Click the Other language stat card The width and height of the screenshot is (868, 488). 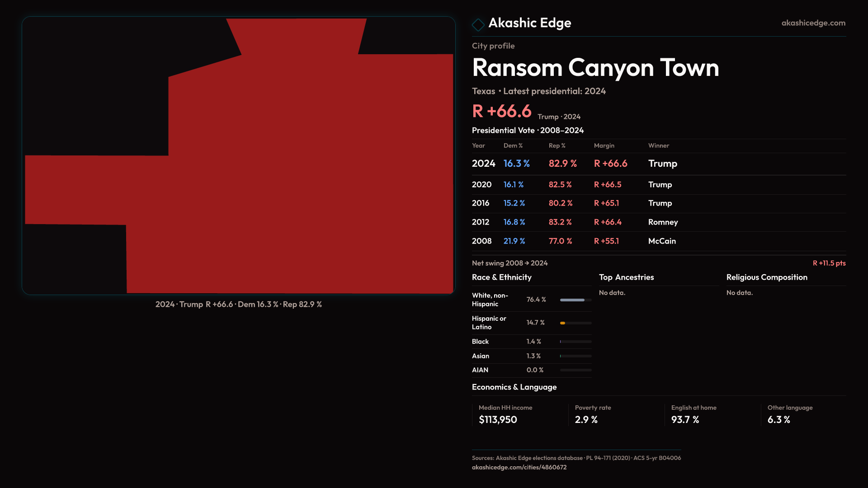pyautogui.click(x=789, y=414)
